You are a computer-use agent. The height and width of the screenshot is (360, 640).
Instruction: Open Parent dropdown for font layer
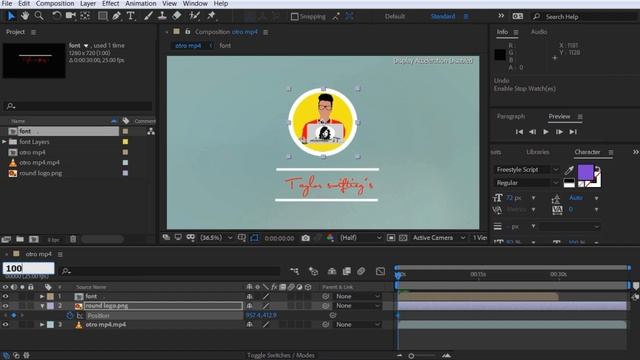point(358,296)
